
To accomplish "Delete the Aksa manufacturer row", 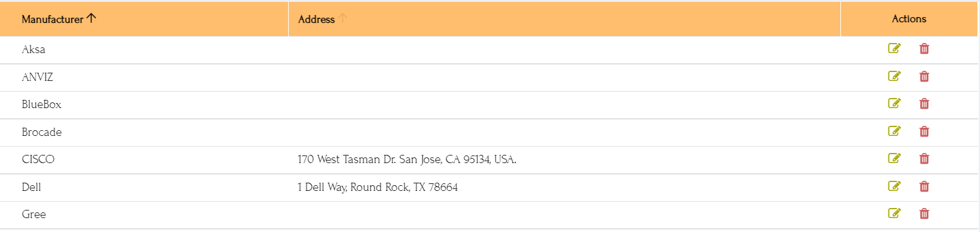I will tap(924, 49).
